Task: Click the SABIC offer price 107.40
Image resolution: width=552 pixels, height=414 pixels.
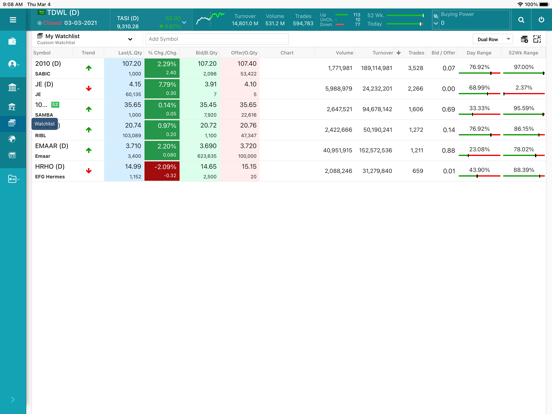Action: point(247,64)
